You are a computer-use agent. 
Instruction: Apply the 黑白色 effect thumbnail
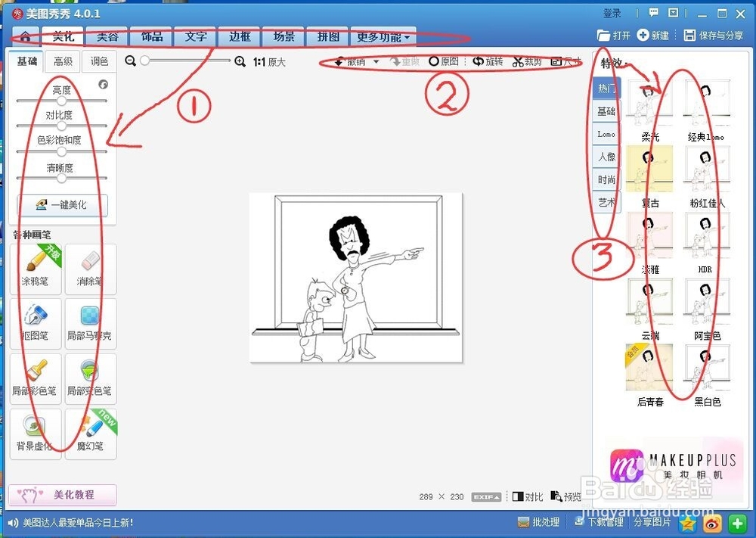pos(707,369)
